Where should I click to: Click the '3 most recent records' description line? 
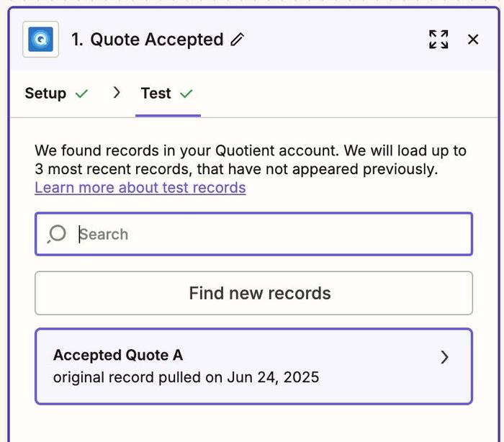click(236, 170)
